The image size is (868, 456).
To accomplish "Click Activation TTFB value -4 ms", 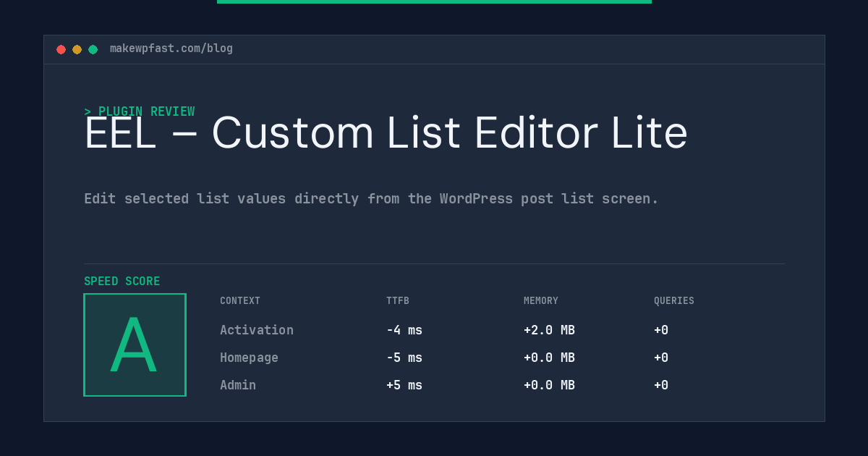I will pos(404,330).
